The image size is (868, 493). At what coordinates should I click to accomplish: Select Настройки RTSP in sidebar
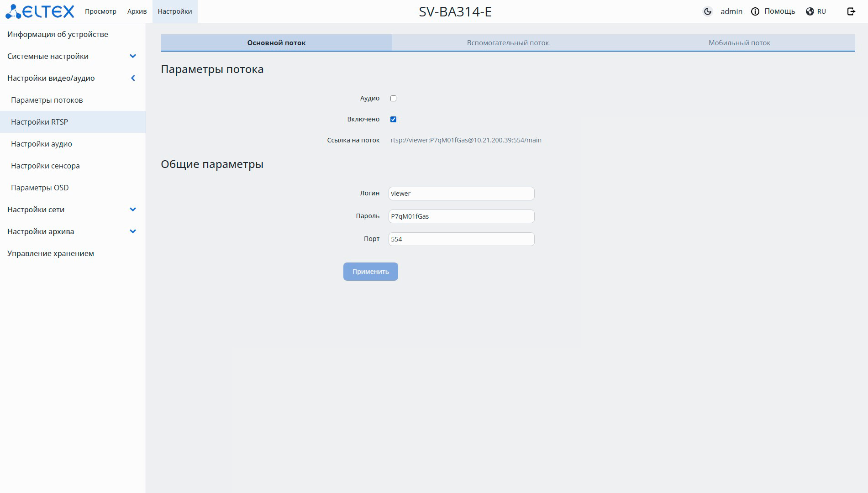click(73, 122)
